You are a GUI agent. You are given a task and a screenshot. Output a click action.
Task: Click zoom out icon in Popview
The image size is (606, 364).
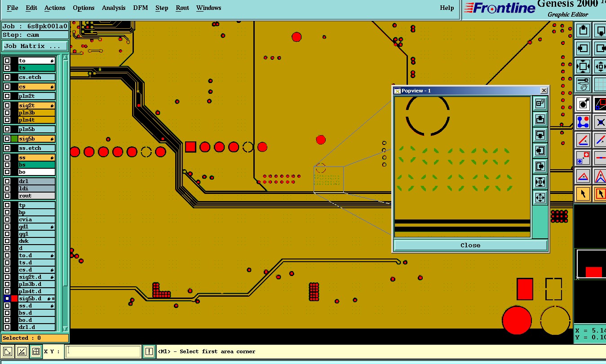(540, 197)
